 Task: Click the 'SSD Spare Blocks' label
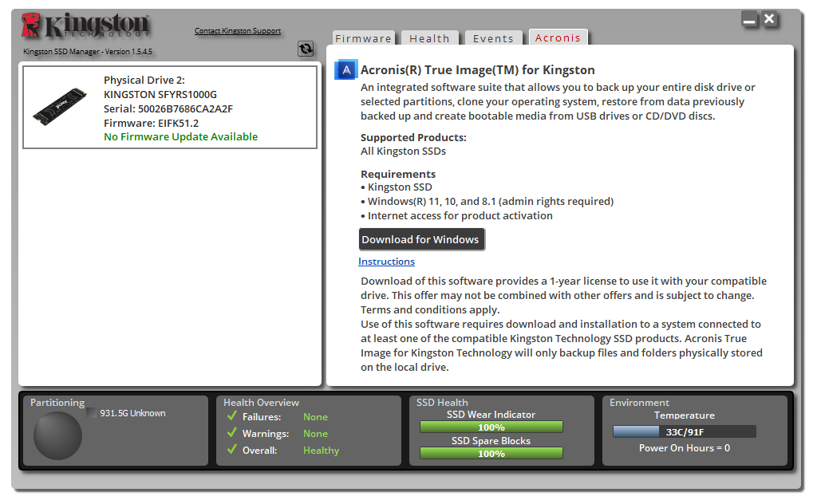(491, 441)
